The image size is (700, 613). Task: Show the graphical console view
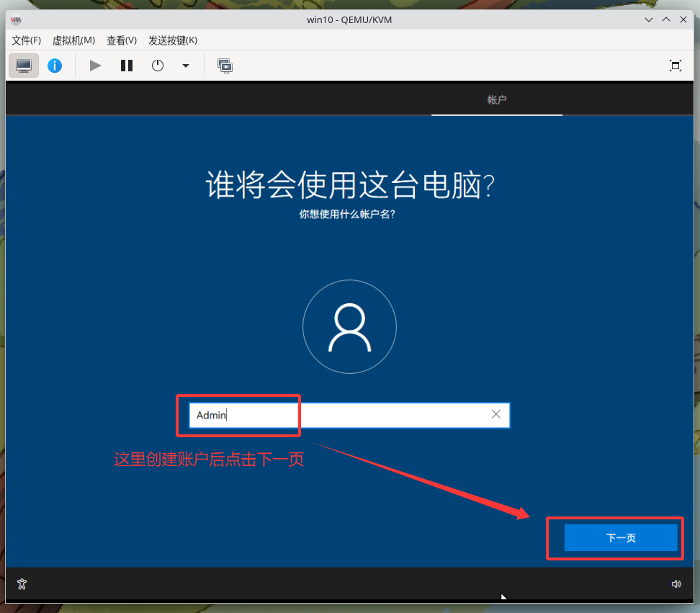[x=24, y=66]
